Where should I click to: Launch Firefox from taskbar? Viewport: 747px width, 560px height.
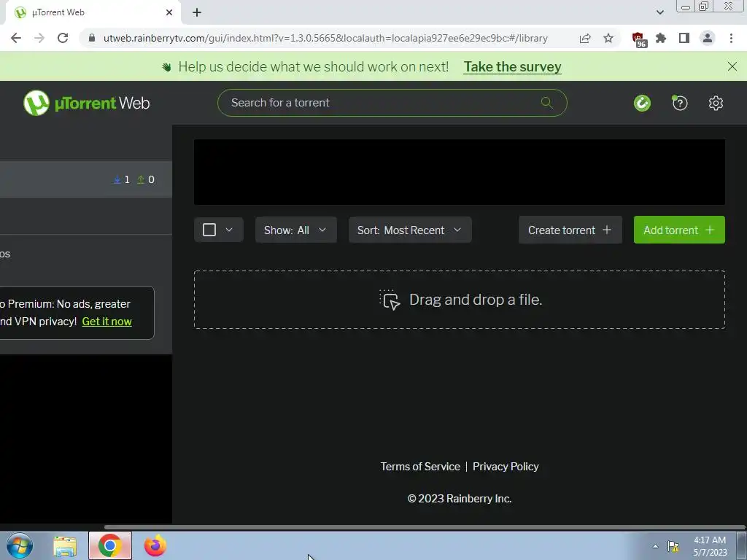pos(155,545)
